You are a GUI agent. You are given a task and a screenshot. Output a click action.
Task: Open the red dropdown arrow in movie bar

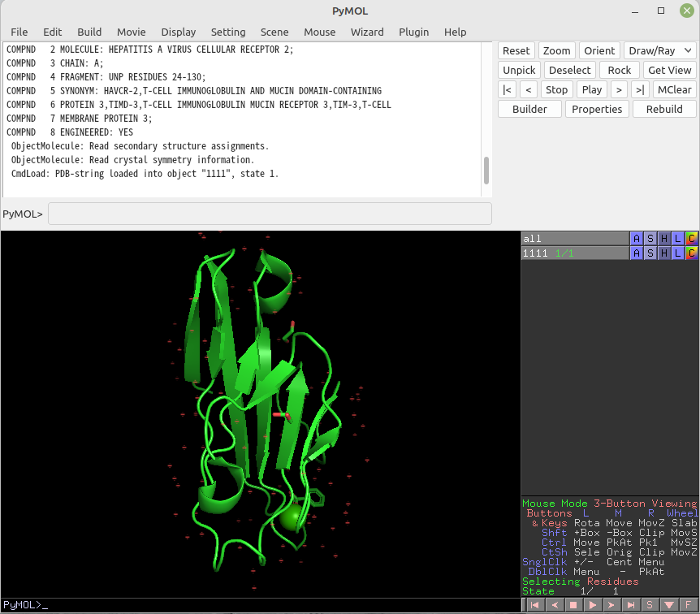669,604
